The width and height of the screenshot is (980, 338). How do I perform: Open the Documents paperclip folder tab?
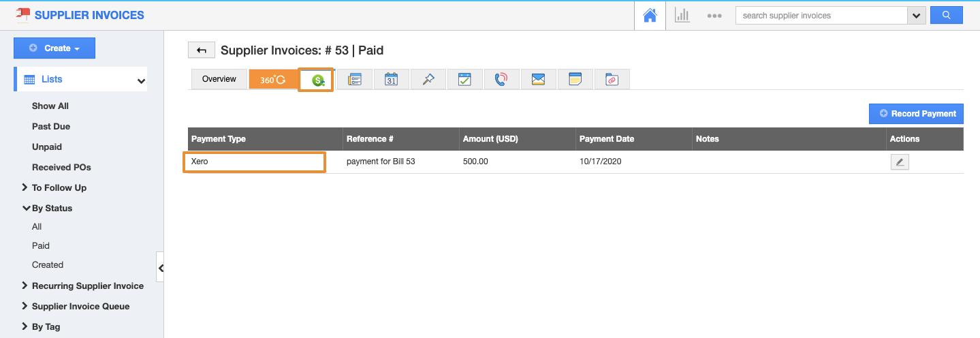point(612,80)
